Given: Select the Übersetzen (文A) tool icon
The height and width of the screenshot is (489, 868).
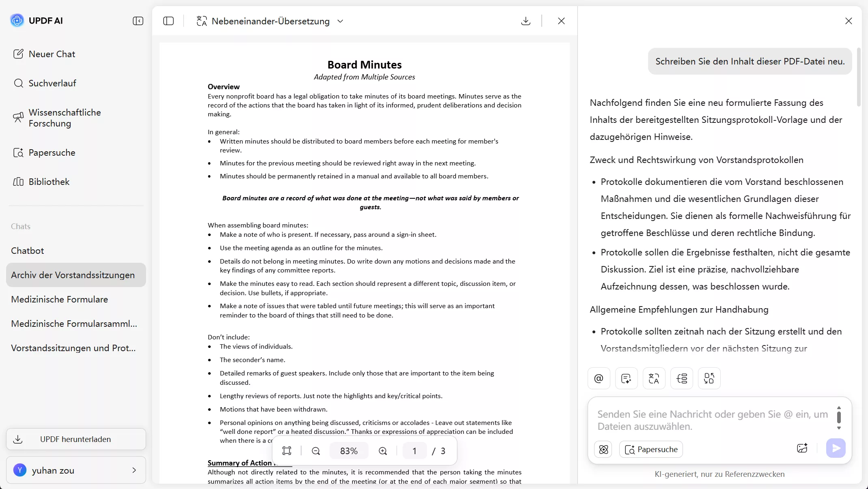Looking at the screenshot, I should click(x=654, y=378).
